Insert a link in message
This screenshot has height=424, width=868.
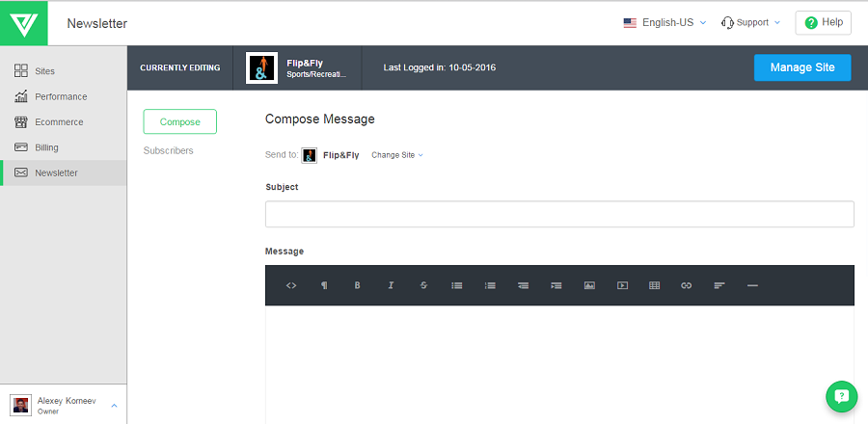[687, 285]
